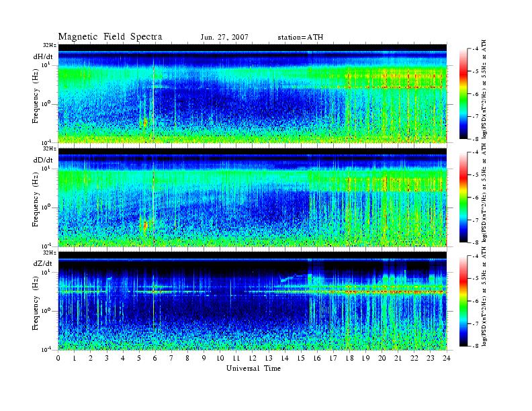The image size is (532, 411).
Task: Click hour 11 on the Universal Time axis
Action: click(236, 358)
